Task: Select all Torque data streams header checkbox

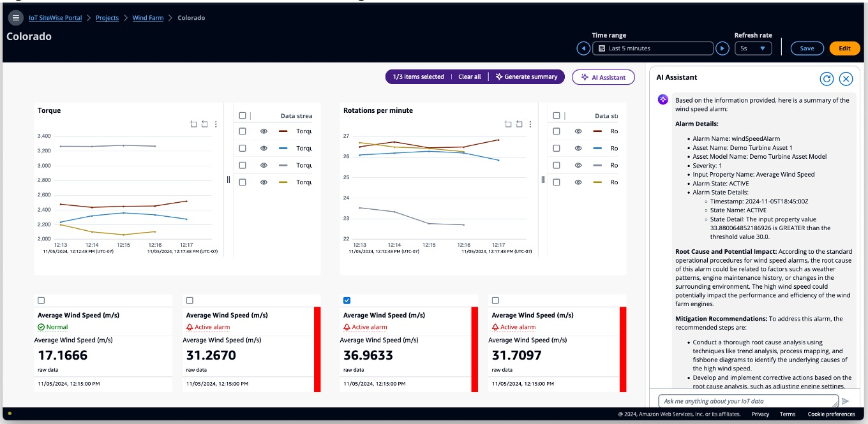Action: click(x=242, y=116)
